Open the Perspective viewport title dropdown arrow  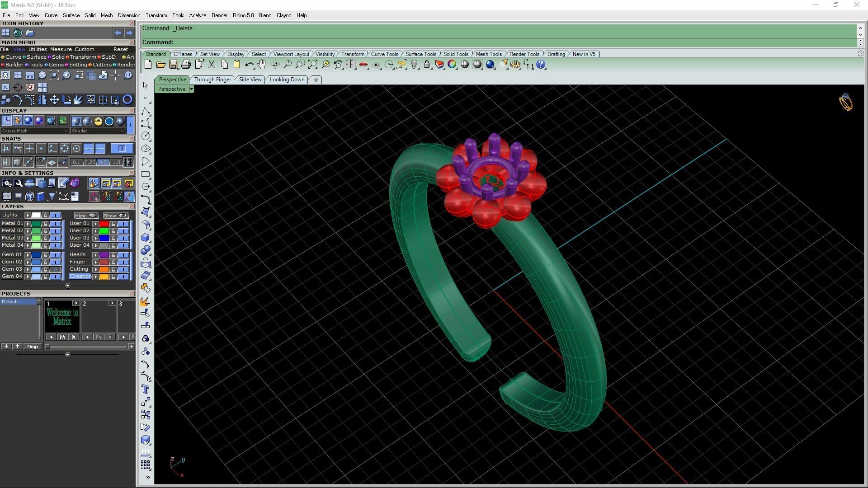(191, 89)
